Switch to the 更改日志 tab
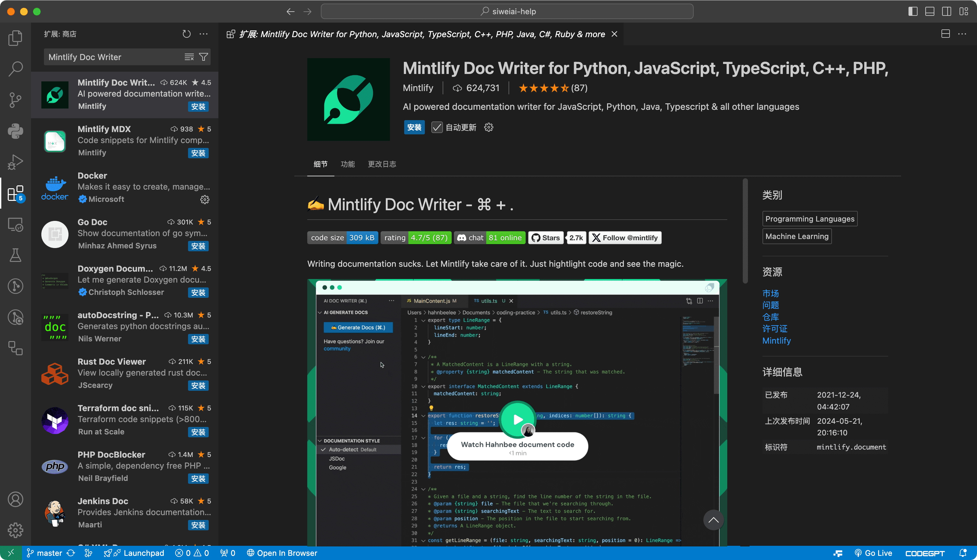 (x=382, y=164)
